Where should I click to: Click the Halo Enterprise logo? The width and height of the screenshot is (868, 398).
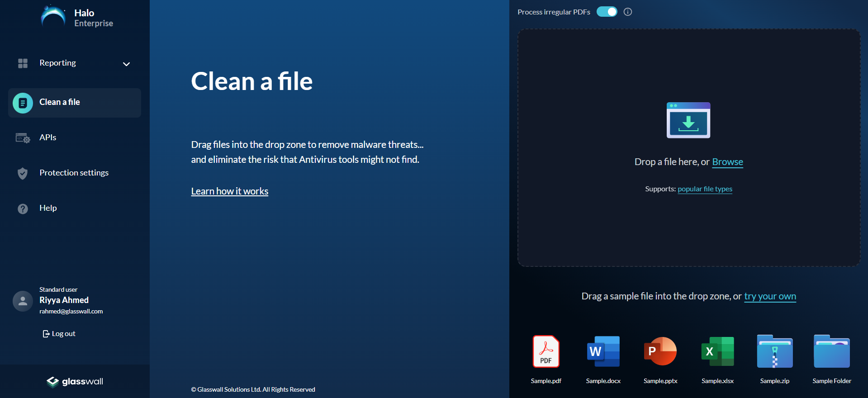pyautogui.click(x=77, y=18)
